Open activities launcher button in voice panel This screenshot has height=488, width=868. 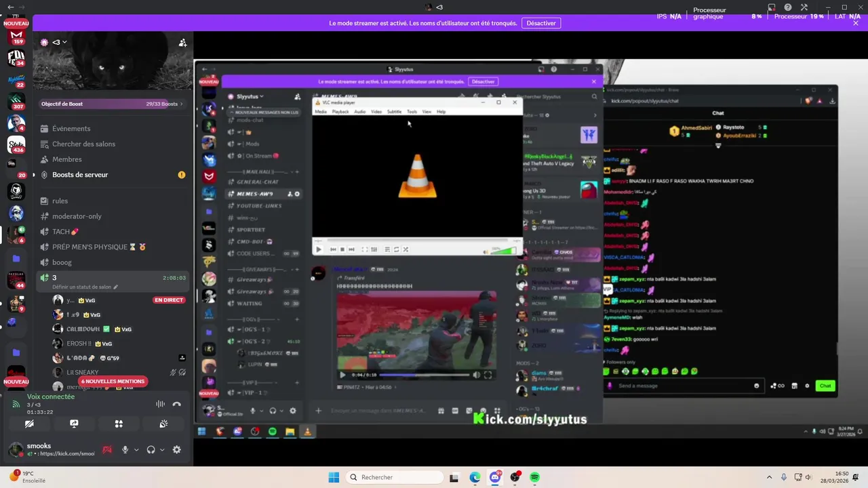tap(119, 424)
